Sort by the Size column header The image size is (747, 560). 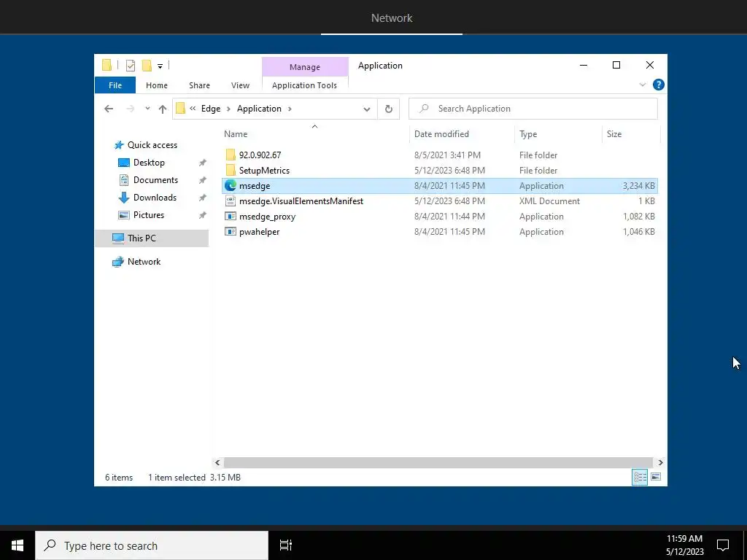click(x=631, y=134)
